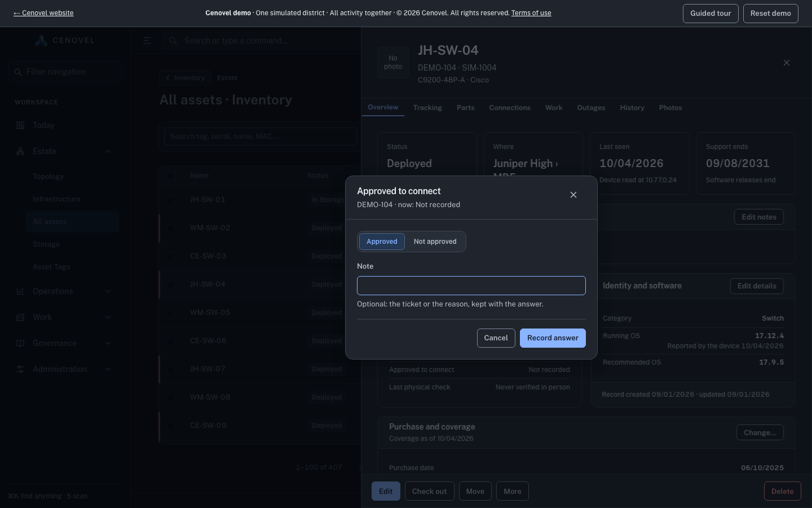Collapse the Estate section chevron
Image resolution: width=812 pixels, height=508 pixels.
pos(108,151)
